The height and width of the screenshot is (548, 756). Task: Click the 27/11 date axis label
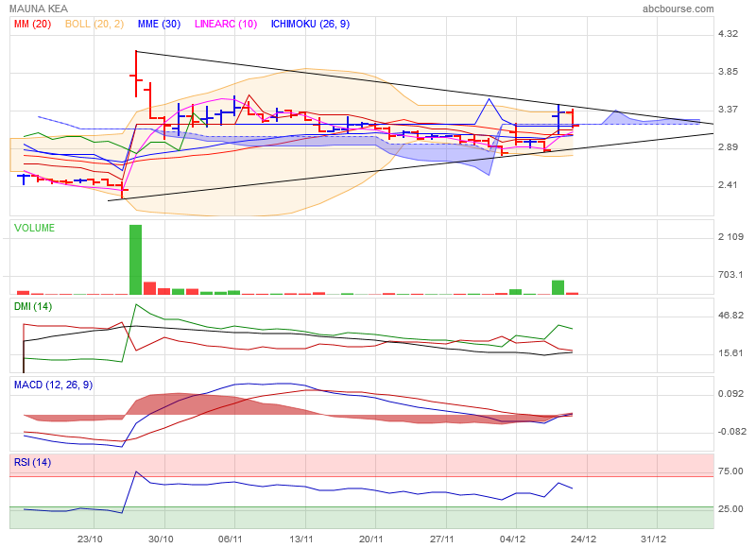442,539
